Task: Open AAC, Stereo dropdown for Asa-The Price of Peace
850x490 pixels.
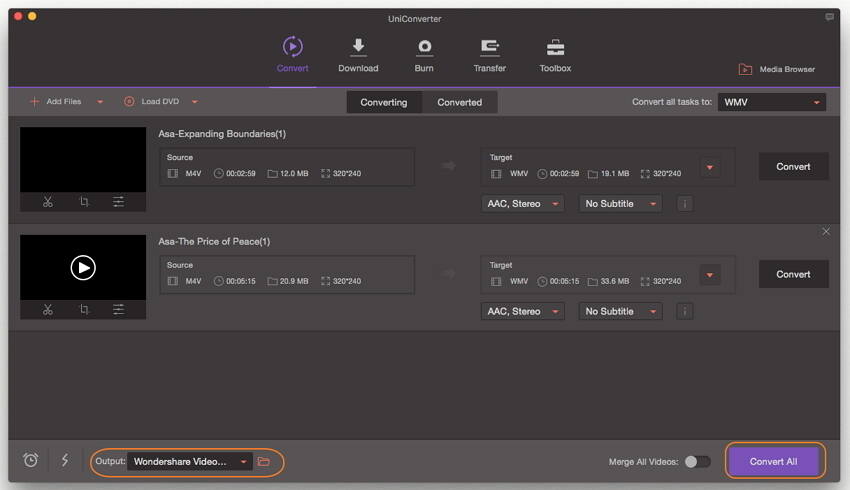Action: click(523, 311)
